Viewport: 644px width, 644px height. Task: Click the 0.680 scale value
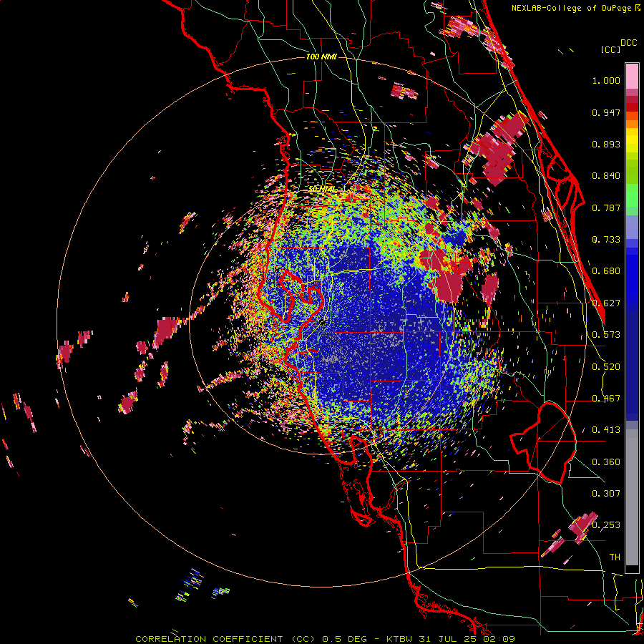tap(606, 271)
